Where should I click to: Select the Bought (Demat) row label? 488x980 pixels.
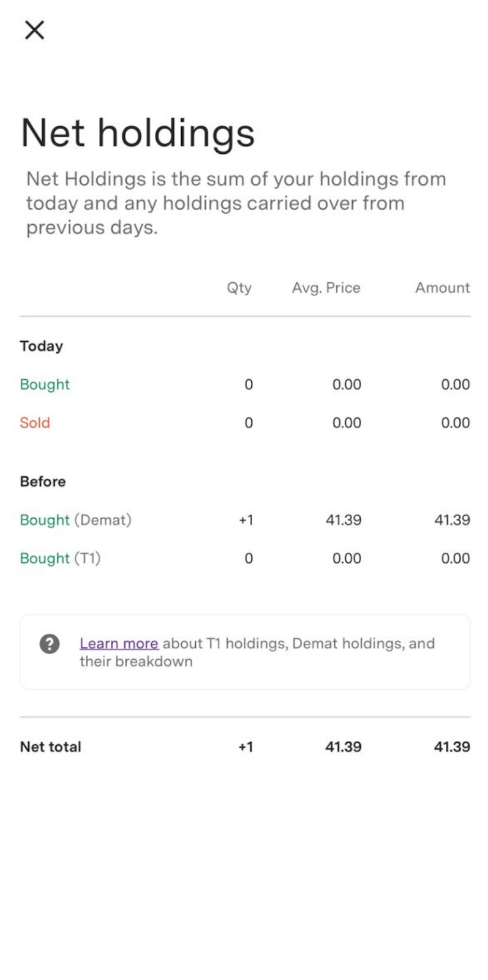[x=75, y=520]
